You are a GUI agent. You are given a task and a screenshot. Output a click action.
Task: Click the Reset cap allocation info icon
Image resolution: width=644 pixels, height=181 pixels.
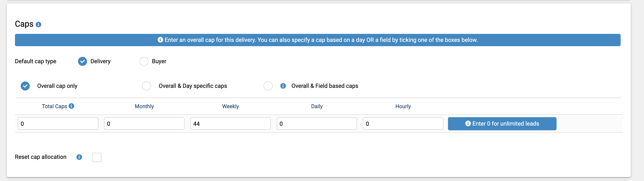[x=79, y=157]
